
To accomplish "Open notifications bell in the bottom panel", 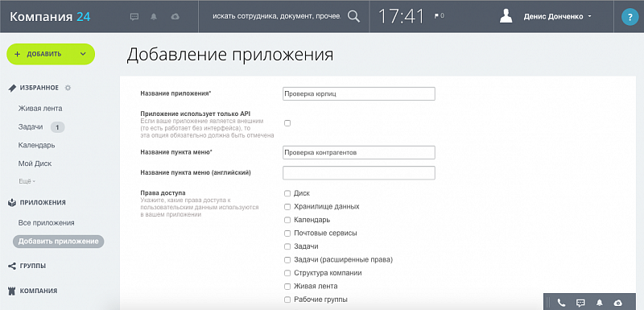I will click(x=599, y=303).
